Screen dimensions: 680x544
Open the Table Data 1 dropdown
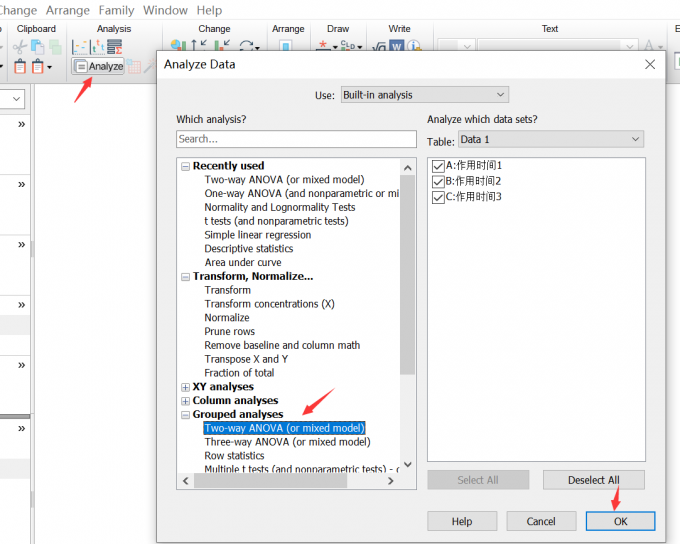pos(550,140)
